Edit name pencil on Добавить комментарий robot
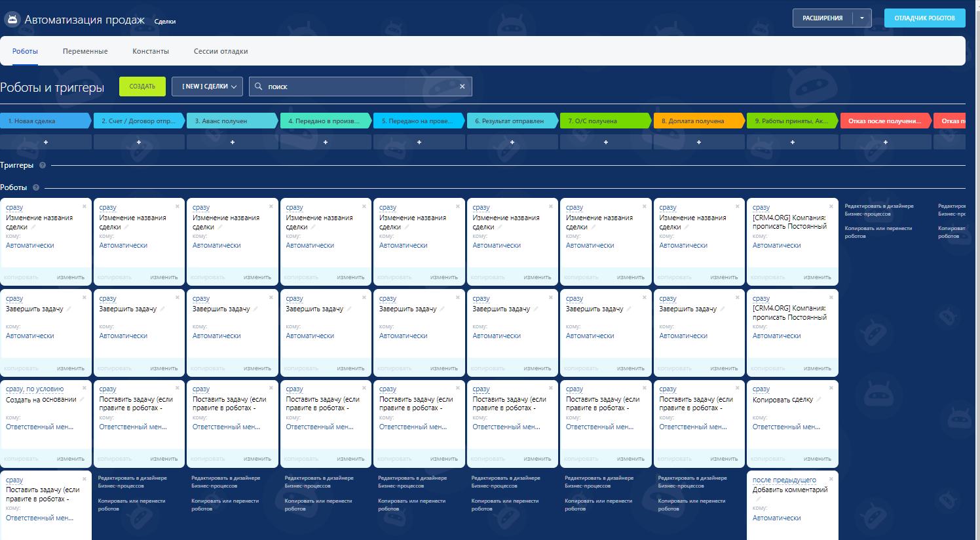The width and height of the screenshot is (980, 540). coord(757,499)
